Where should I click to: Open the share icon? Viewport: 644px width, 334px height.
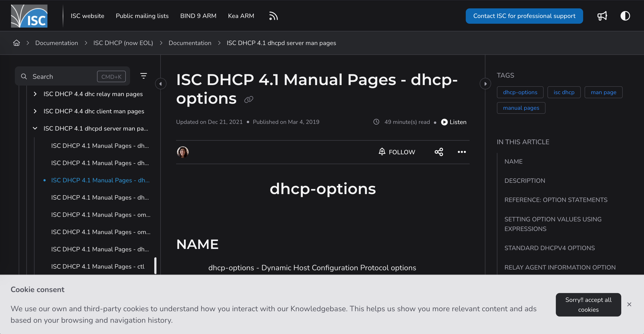[439, 152]
